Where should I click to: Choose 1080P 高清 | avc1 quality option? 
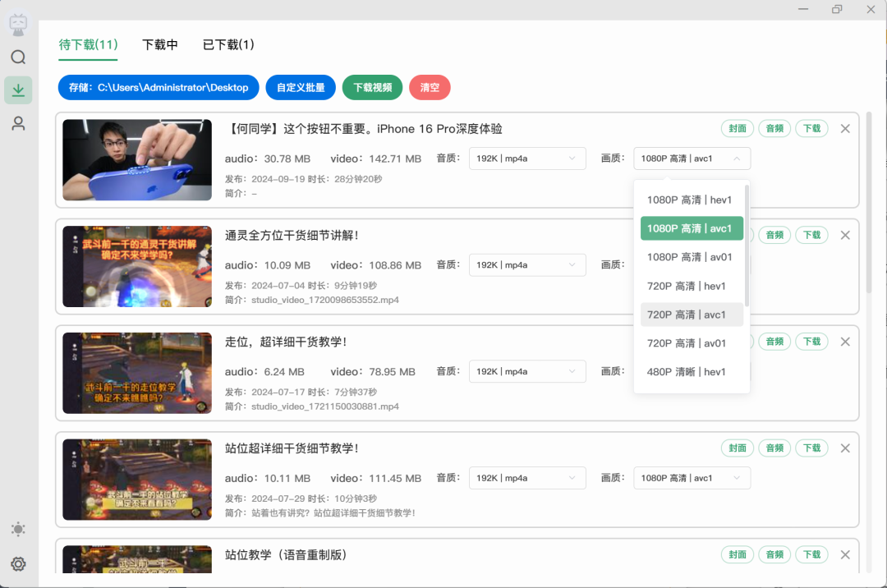pos(692,228)
